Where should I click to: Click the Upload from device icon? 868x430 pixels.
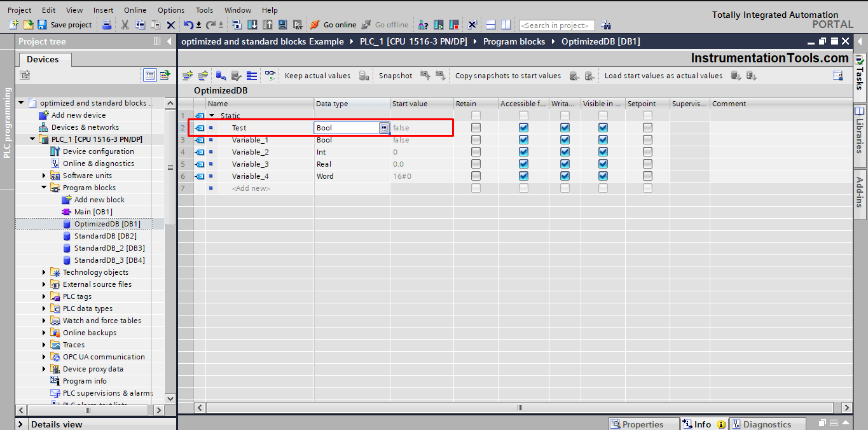[x=268, y=25]
